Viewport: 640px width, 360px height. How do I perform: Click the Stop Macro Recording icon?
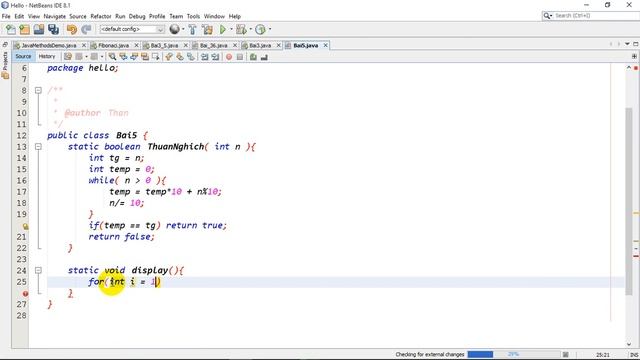coord(240,57)
